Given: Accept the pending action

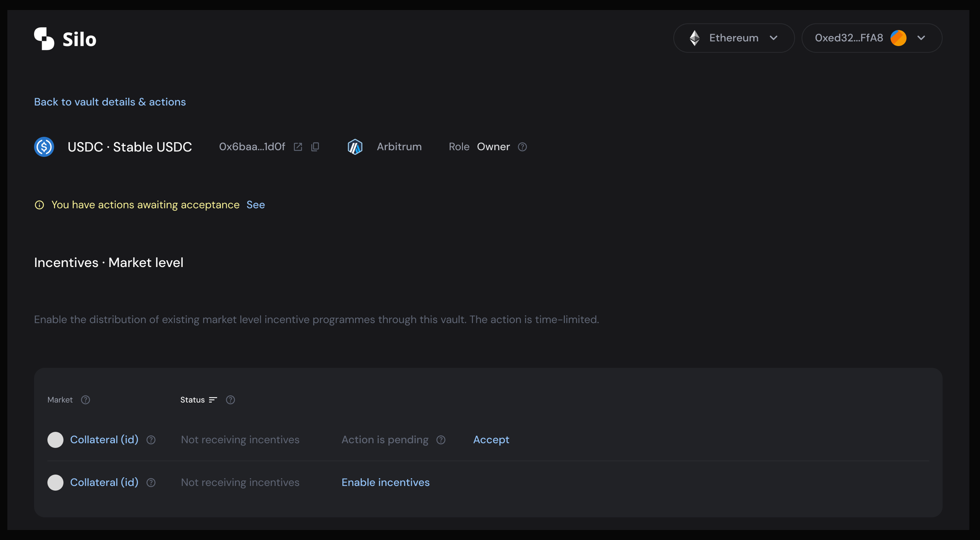Looking at the screenshot, I should (x=491, y=440).
